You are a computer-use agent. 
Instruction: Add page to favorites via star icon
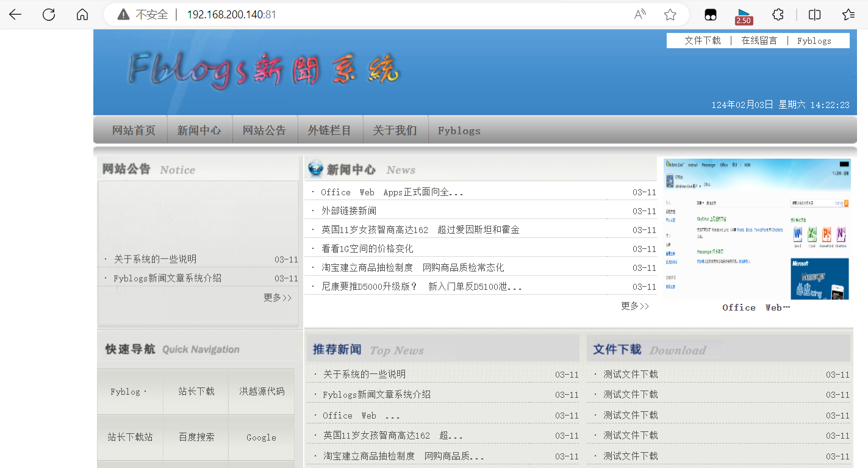point(670,14)
